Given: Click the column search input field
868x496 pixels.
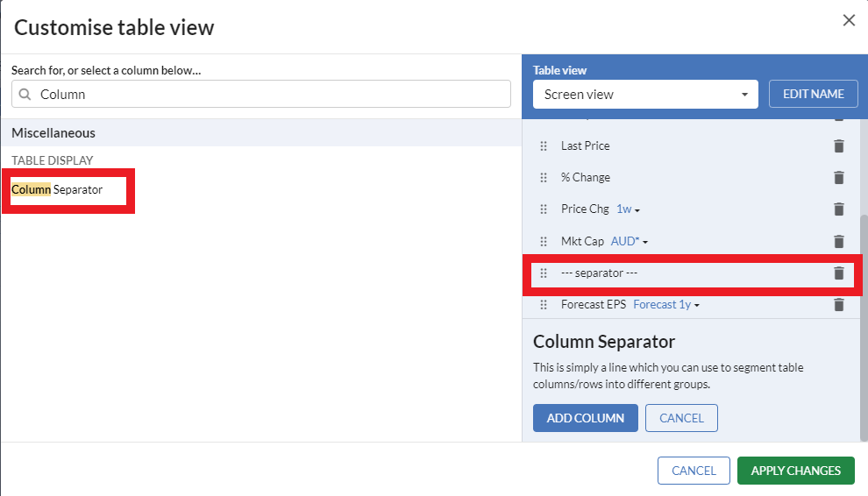Looking at the screenshot, I should click(261, 94).
